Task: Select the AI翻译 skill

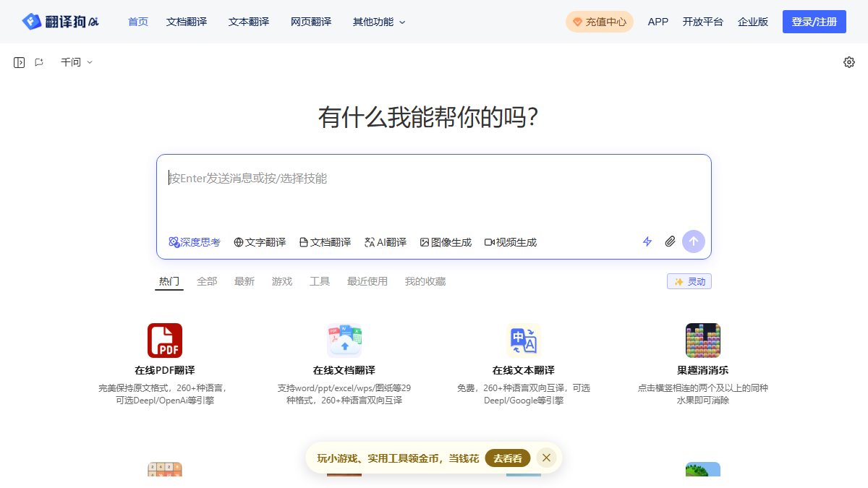Action: [386, 242]
